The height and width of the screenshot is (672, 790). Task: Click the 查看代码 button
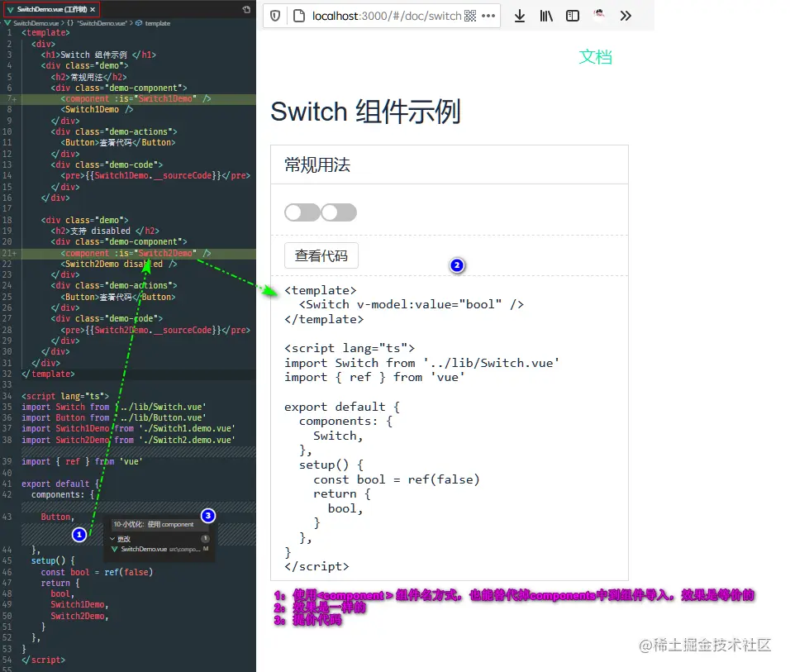coord(321,255)
